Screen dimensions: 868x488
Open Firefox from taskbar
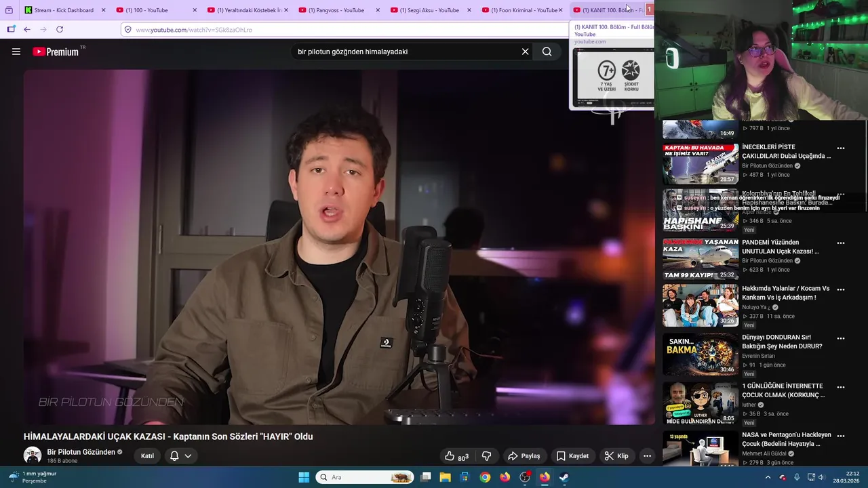coord(505,477)
